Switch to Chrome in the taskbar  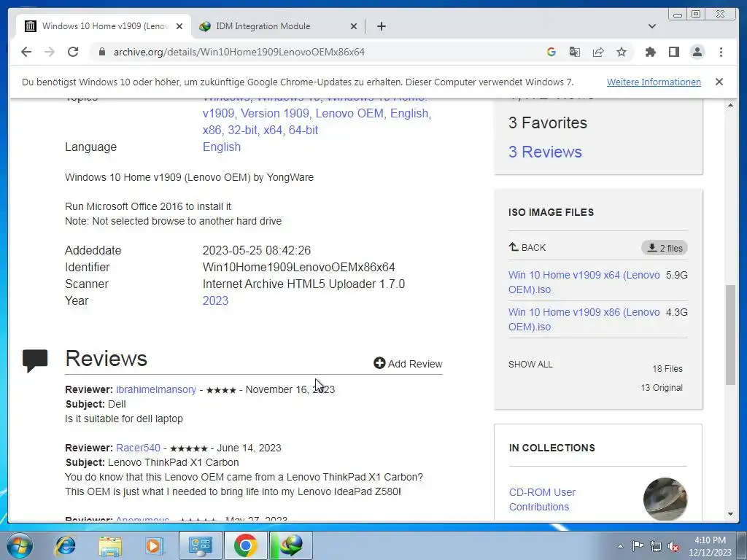[x=245, y=545]
